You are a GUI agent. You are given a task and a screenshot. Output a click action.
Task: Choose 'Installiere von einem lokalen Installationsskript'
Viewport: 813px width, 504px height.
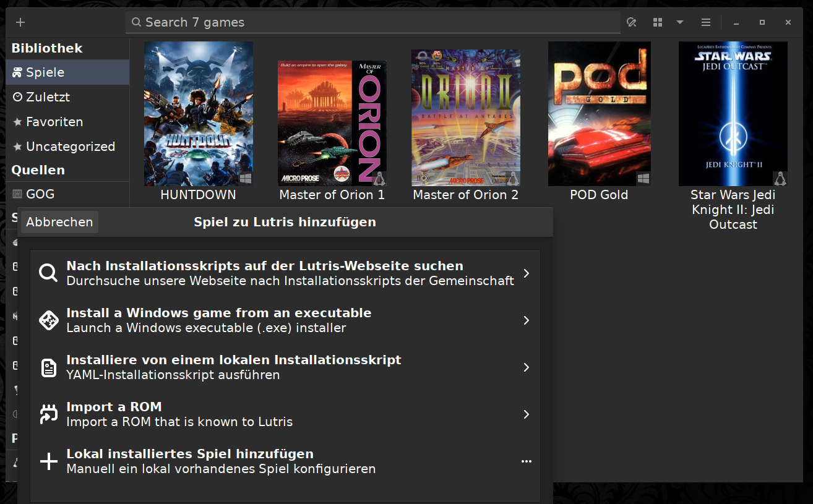click(x=285, y=367)
